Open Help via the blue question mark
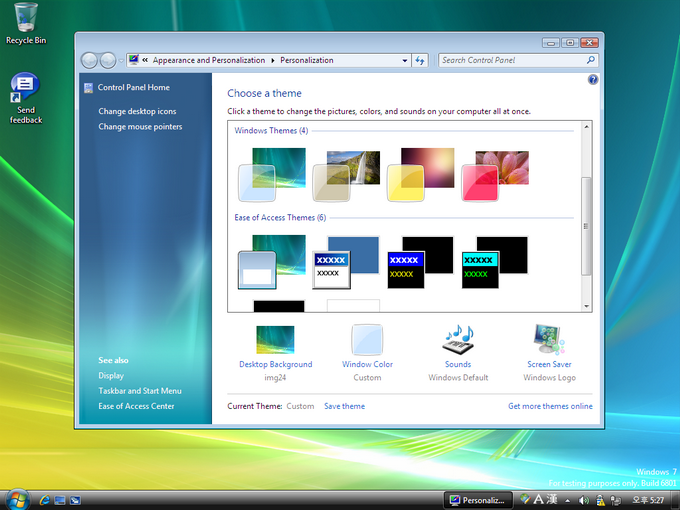The height and width of the screenshot is (510, 680). click(x=593, y=79)
